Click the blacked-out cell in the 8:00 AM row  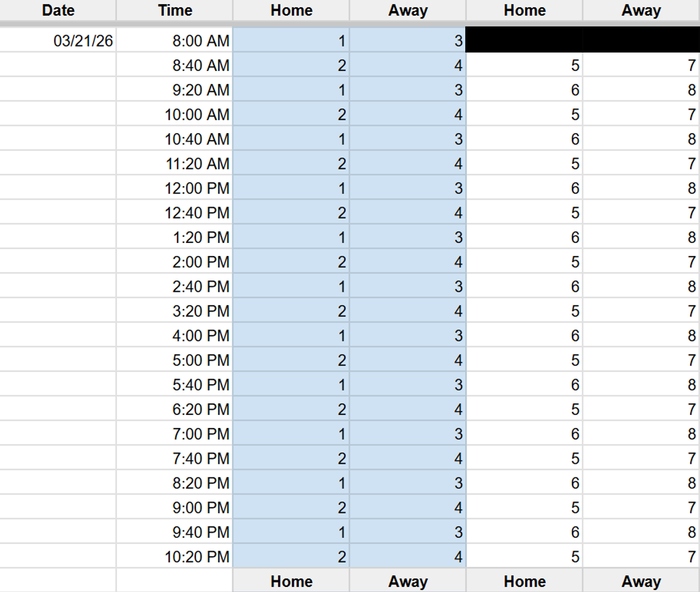click(582, 39)
